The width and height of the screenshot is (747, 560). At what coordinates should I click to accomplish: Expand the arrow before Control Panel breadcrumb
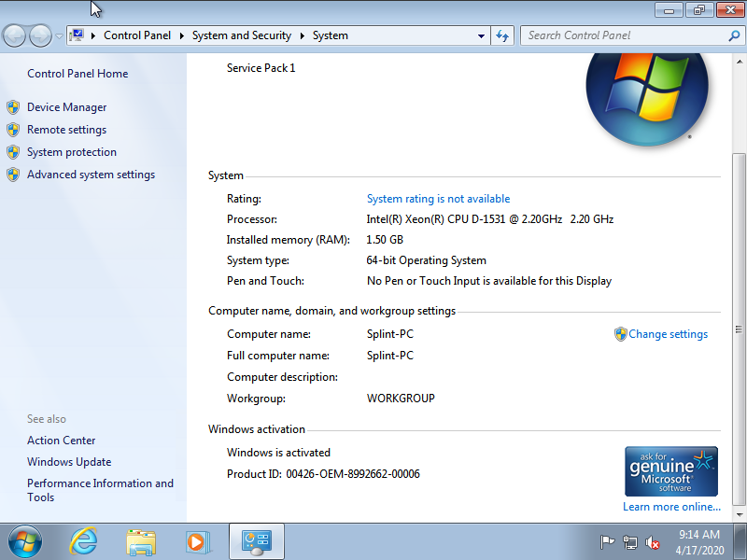click(93, 35)
